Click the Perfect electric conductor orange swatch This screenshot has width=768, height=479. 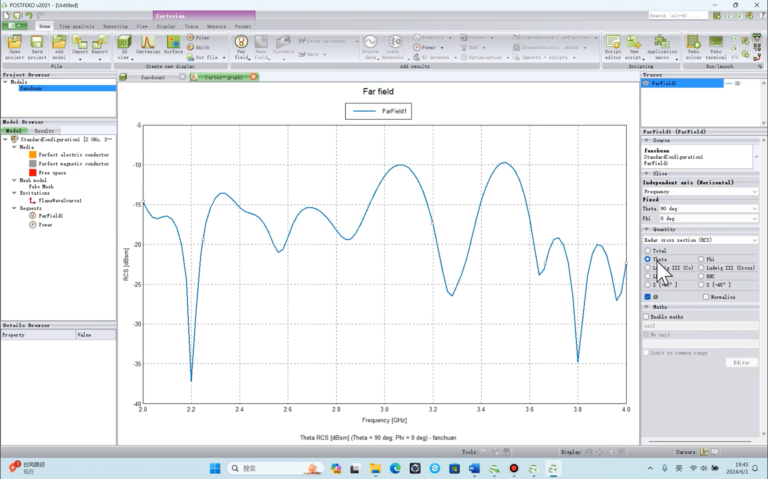click(33, 155)
